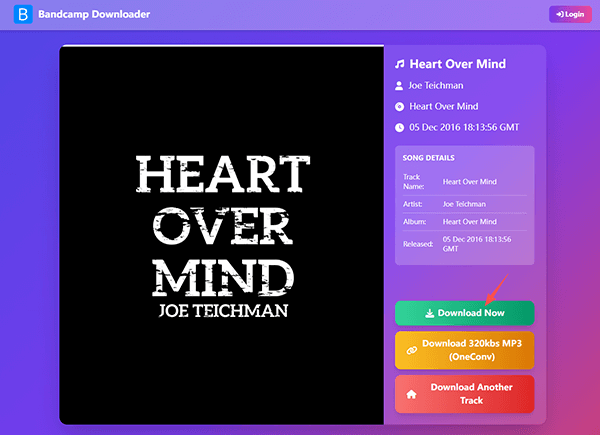Click the 'Artist:' label in Song Details
The image size is (600, 435).
tap(412, 204)
